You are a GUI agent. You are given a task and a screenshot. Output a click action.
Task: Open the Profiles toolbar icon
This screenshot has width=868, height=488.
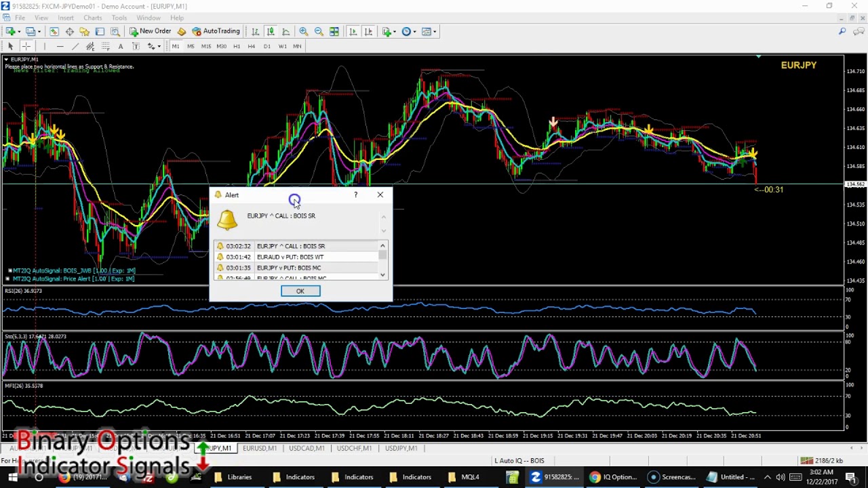click(x=31, y=31)
